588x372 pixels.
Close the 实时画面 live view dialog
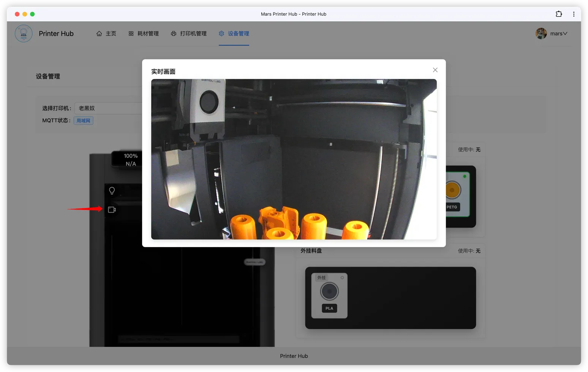pos(435,70)
